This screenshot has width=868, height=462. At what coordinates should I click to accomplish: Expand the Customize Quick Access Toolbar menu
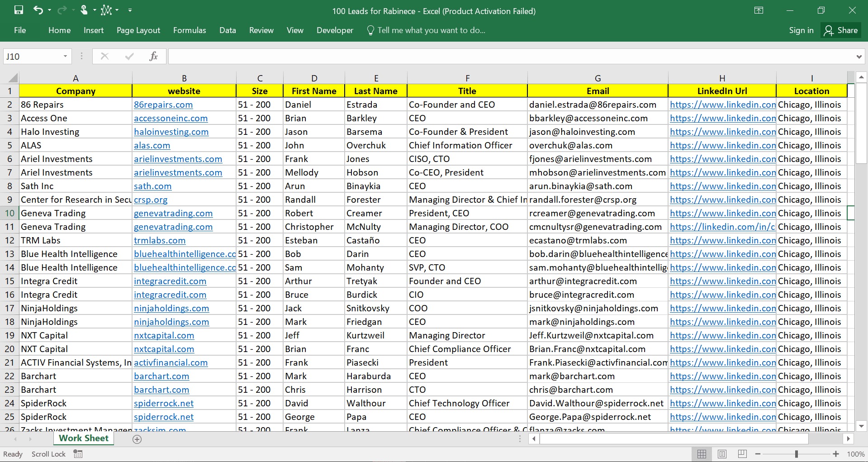130,10
